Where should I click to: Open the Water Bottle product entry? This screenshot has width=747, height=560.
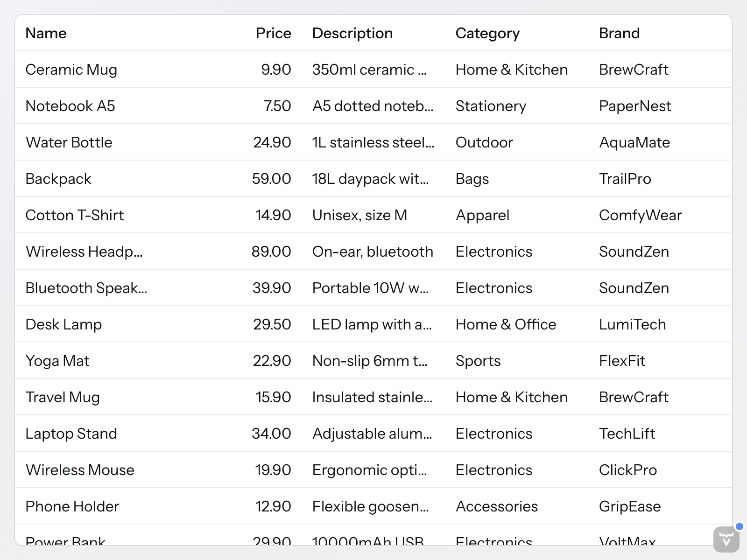point(69,142)
